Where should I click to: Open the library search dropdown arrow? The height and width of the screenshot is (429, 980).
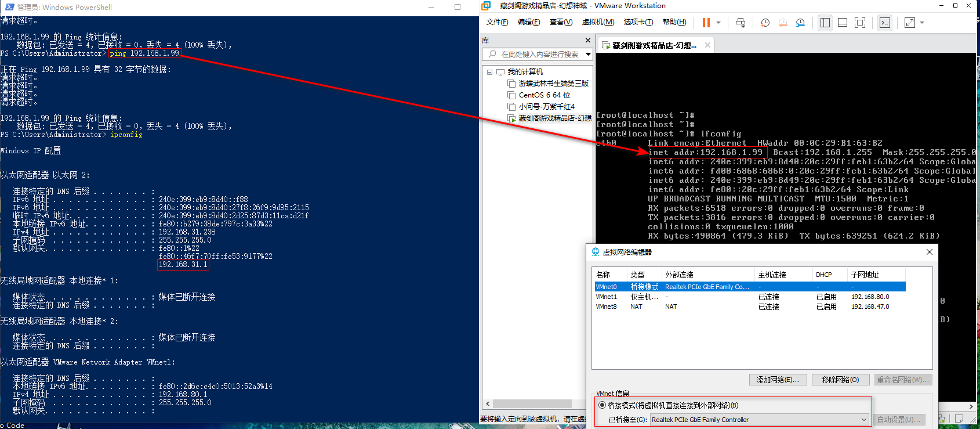(588, 54)
